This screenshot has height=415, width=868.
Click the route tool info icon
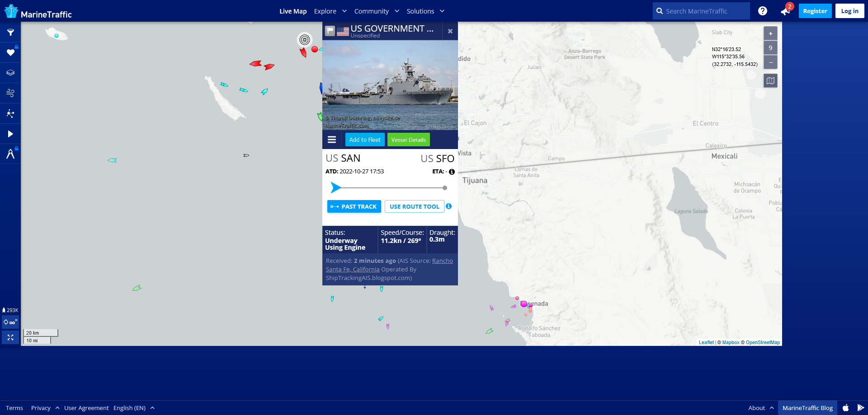(x=448, y=206)
